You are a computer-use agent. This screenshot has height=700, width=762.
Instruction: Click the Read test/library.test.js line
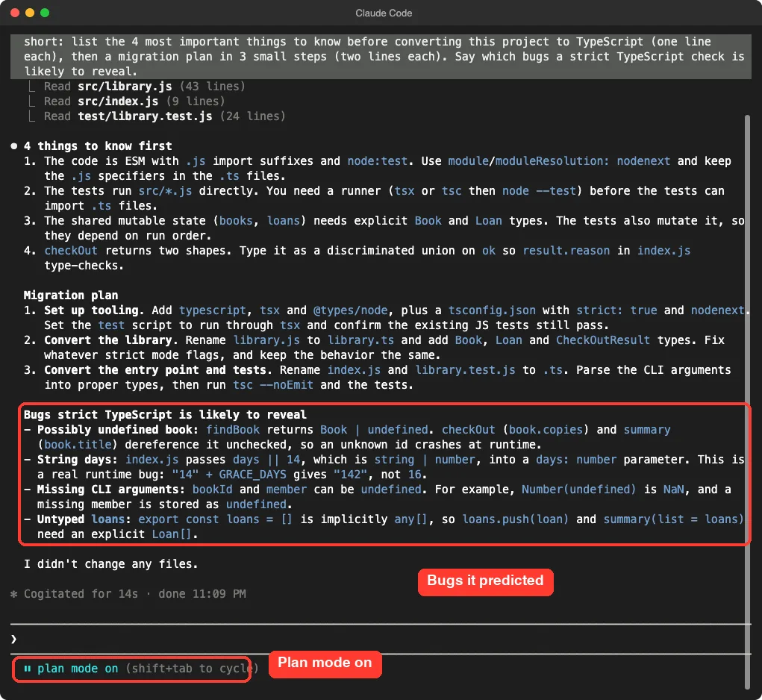tap(164, 116)
